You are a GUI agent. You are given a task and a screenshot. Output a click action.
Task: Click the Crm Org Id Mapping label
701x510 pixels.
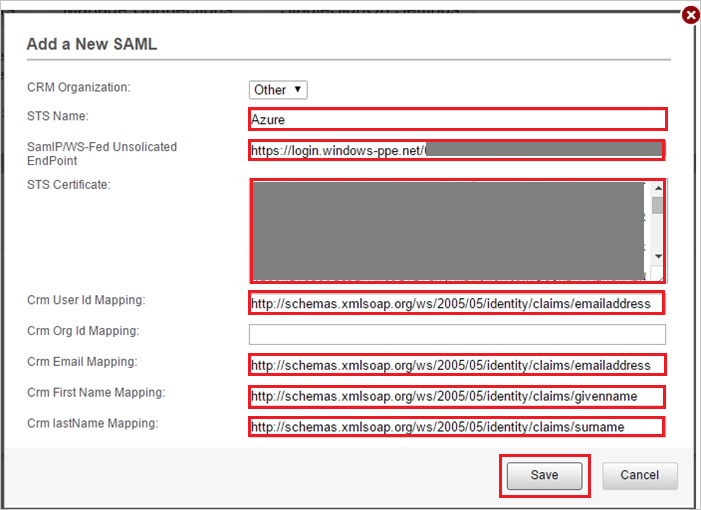(83, 331)
